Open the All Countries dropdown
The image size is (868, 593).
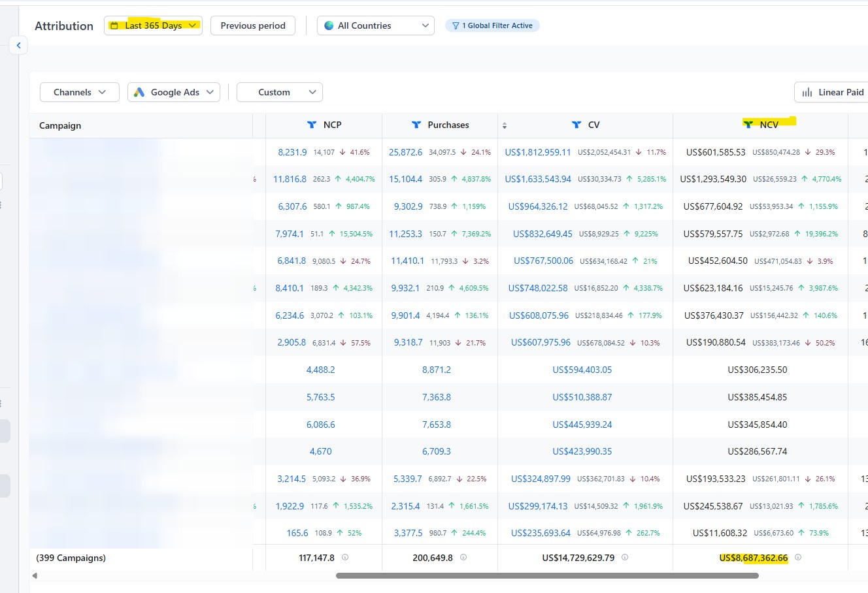click(x=376, y=25)
